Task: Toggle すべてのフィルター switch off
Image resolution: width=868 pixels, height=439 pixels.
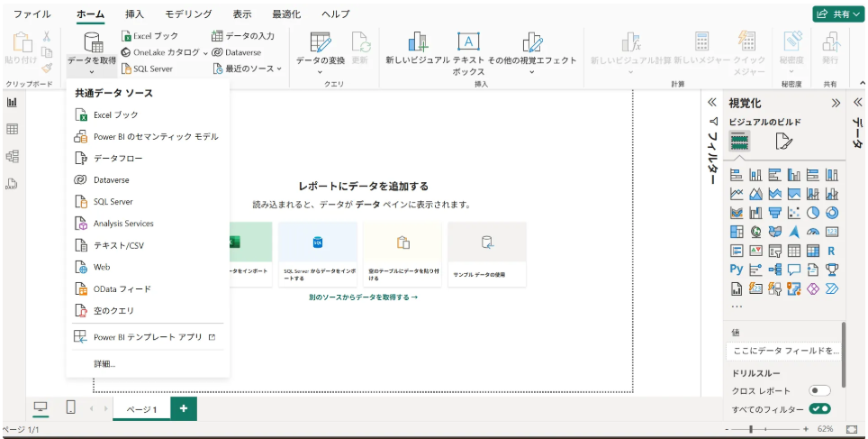Action: (819, 409)
